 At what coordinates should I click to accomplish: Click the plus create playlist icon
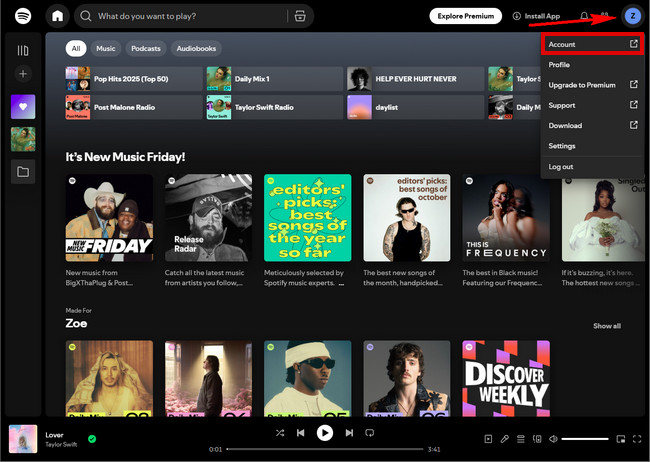tap(23, 74)
